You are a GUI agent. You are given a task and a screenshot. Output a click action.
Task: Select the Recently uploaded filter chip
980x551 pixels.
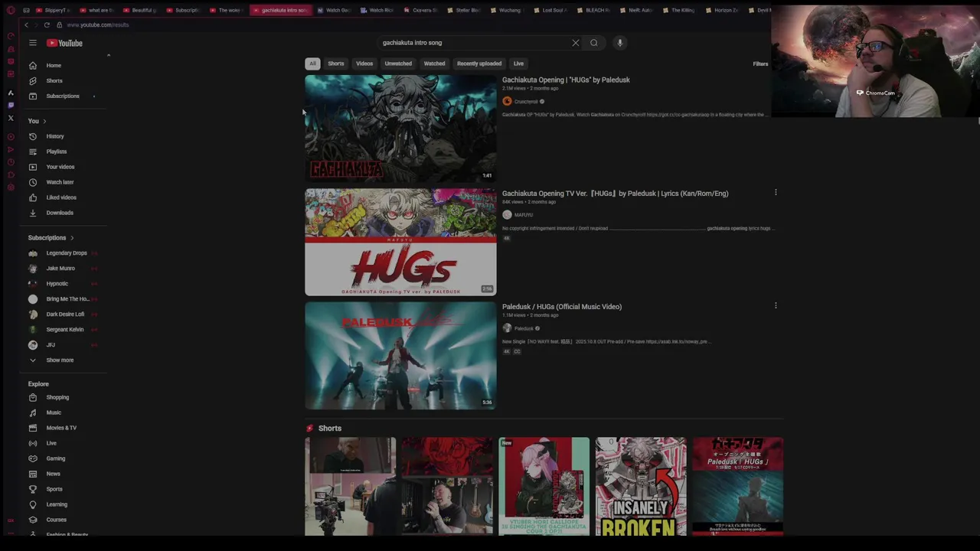coord(479,64)
